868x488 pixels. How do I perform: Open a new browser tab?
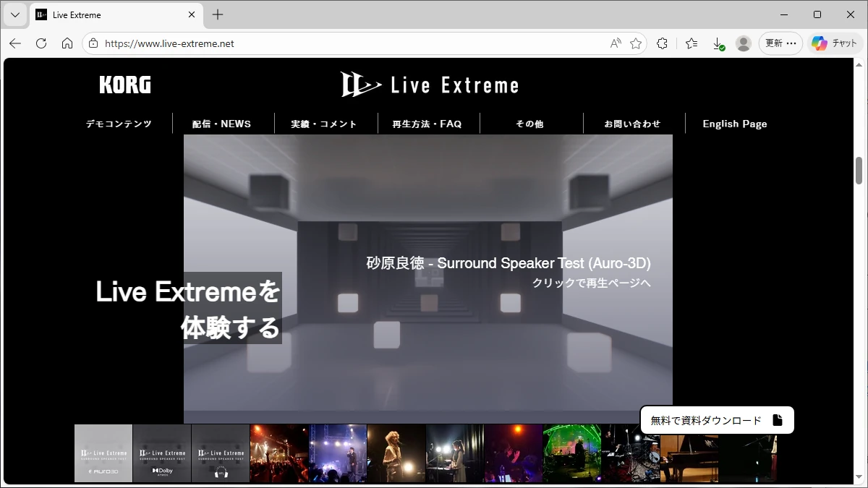(x=218, y=14)
